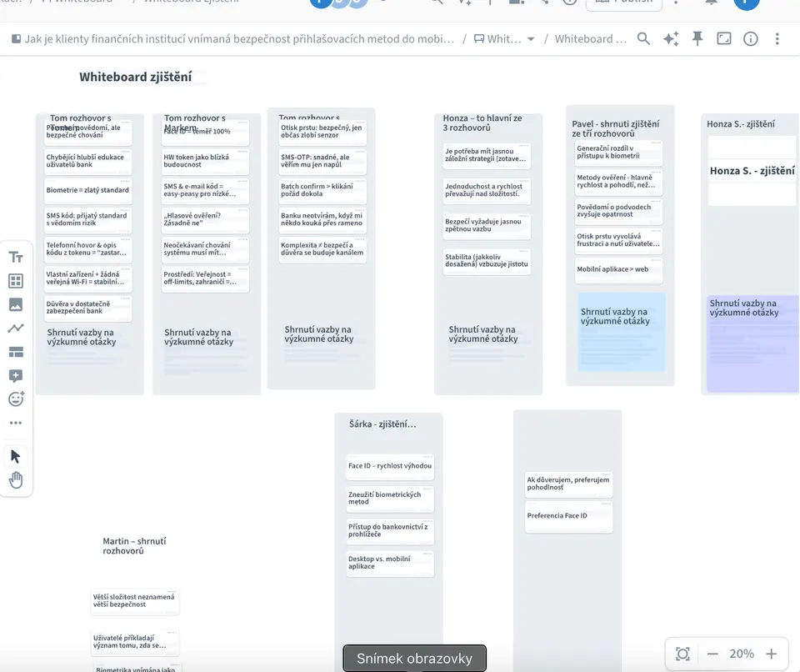The image size is (800, 672).
Task: Expand the "Whit…" breadcrumb dropdown arrow
Action: point(531,39)
